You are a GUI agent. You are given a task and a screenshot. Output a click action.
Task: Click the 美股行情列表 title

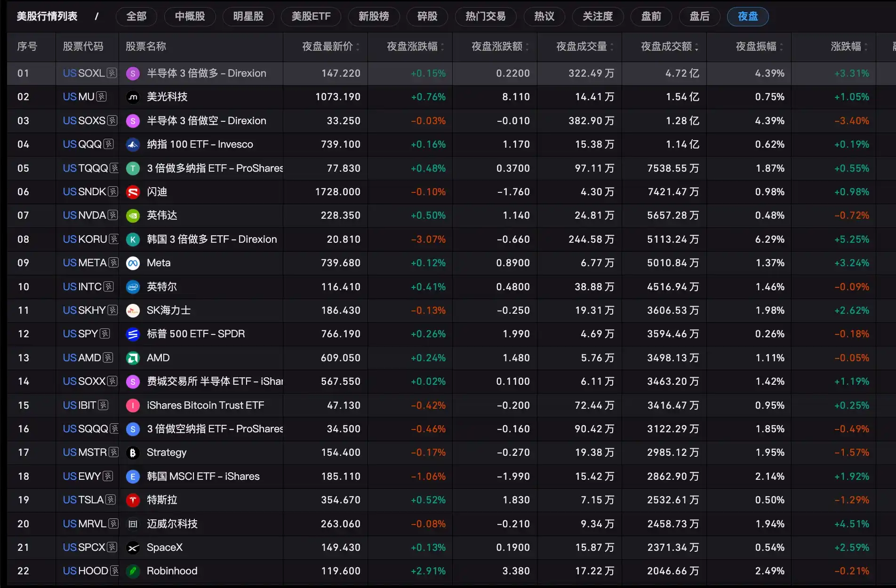click(x=47, y=16)
